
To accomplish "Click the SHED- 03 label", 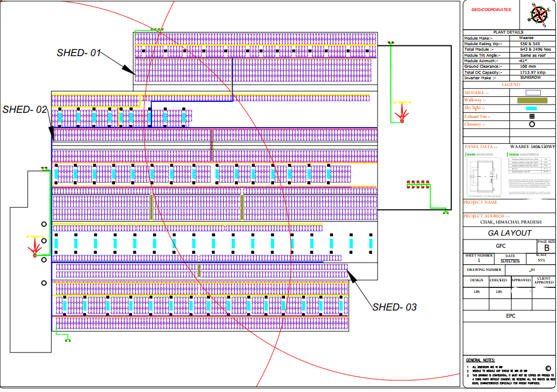I will [394, 307].
